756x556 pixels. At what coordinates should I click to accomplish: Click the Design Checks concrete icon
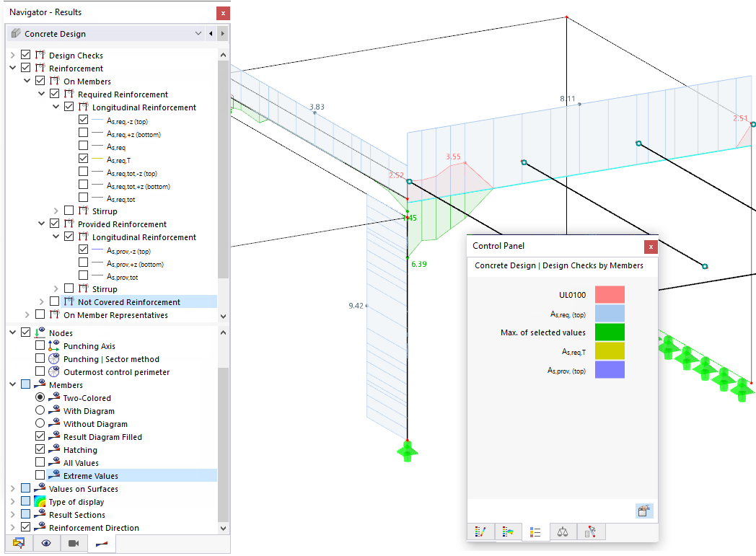click(40, 54)
